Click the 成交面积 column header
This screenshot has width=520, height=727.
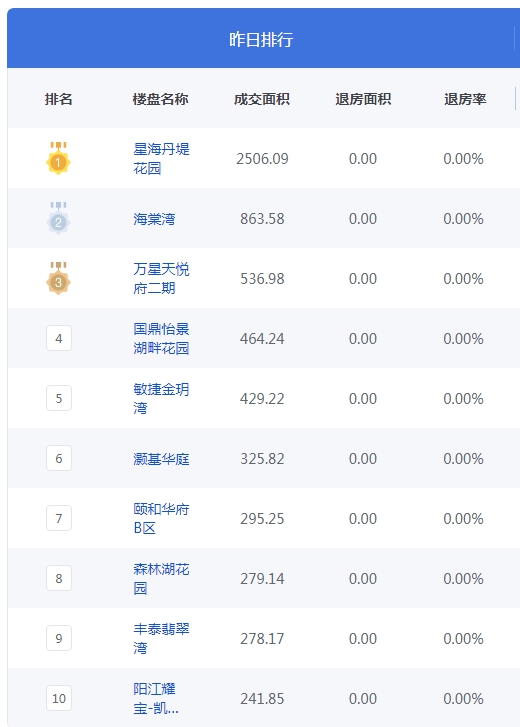[262, 99]
